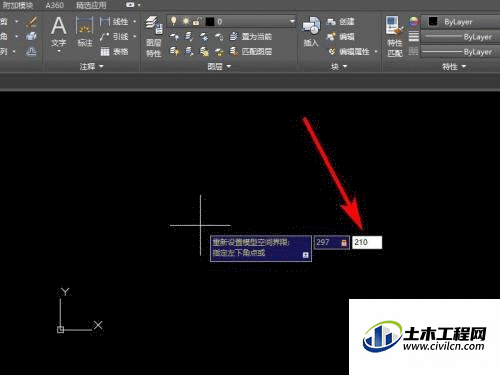Toggle layer 0 padlock in layer dropdown
The image size is (500, 375).
(x=197, y=21)
